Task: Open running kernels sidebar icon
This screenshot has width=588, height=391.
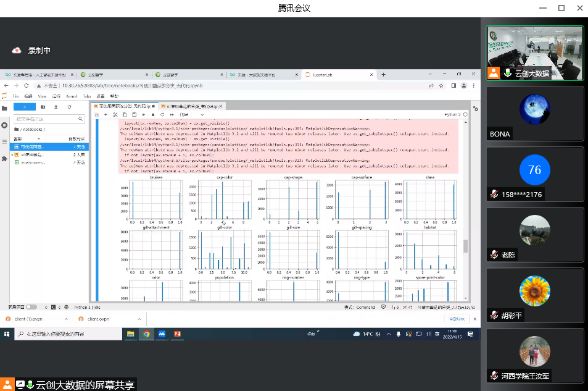Action: (x=4, y=125)
